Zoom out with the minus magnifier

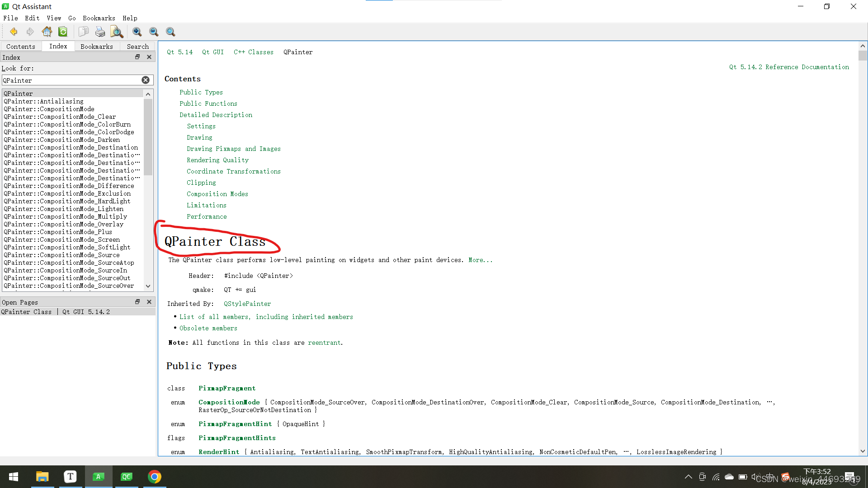coord(154,32)
